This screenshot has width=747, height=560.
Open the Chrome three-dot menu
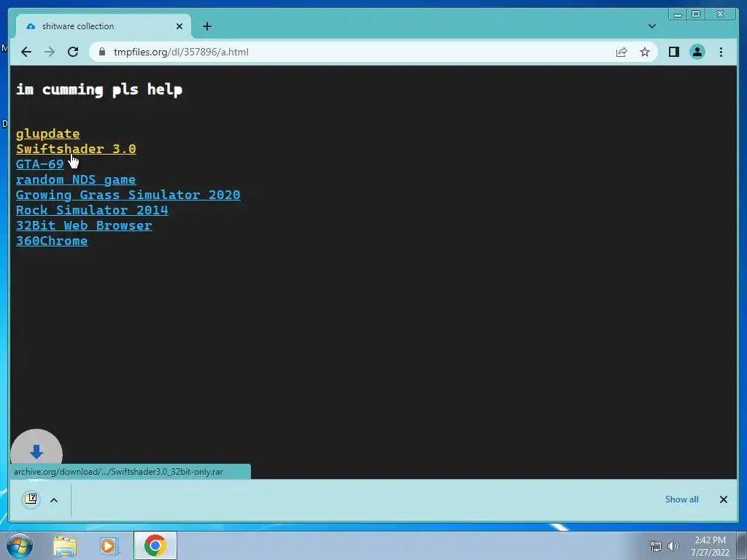[x=721, y=52]
